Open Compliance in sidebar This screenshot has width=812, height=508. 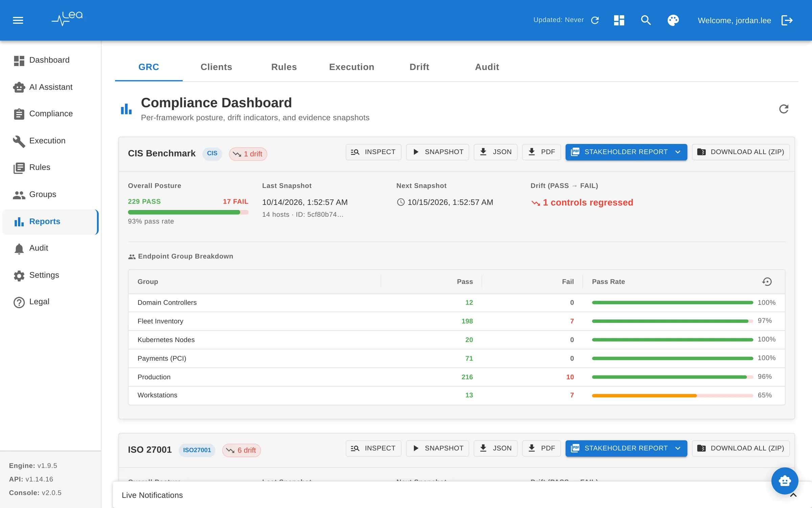click(x=50, y=113)
